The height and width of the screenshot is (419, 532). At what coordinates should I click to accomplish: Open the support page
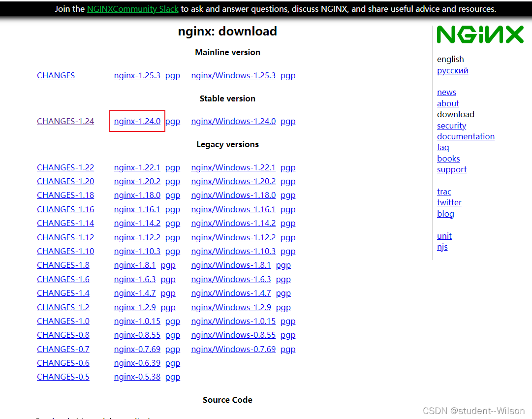[452, 169]
